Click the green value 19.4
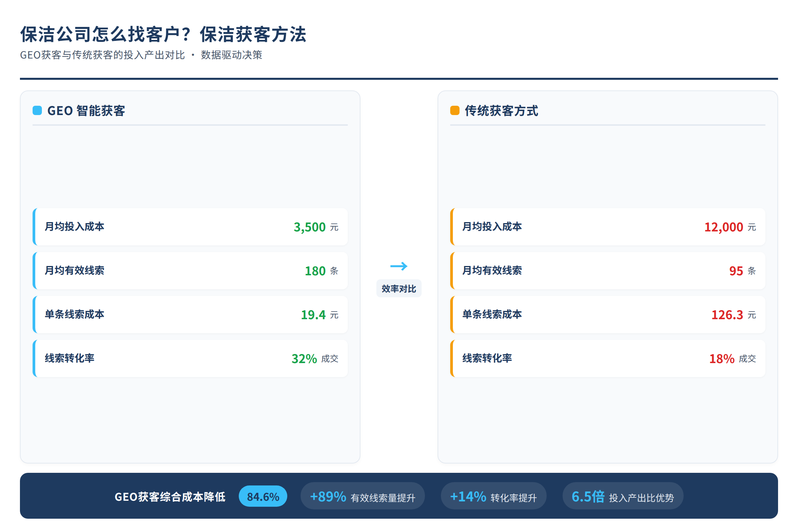This screenshot has width=798, height=532. point(313,315)
